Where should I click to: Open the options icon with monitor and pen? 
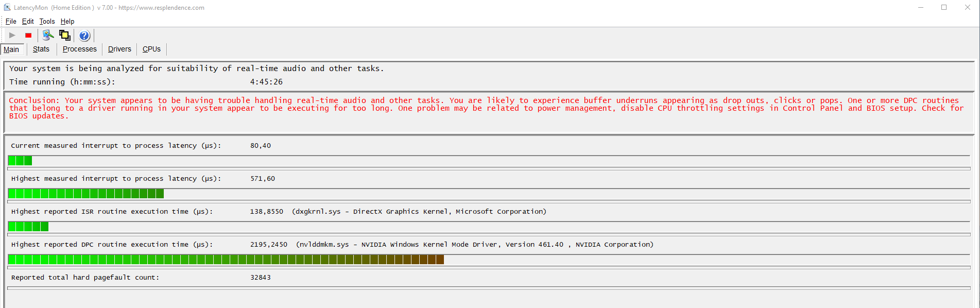click(48, 35)
